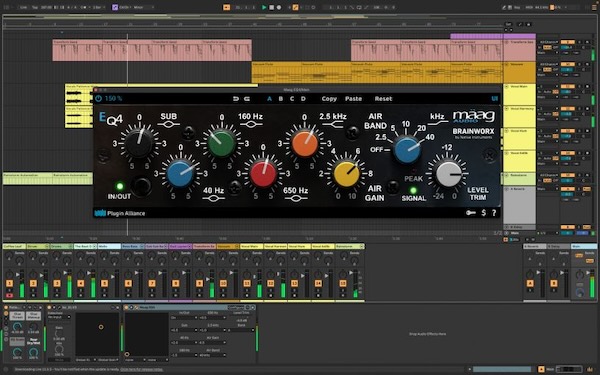Open the question mark help icon
600x375 pixels.
[x=494, y=213]
